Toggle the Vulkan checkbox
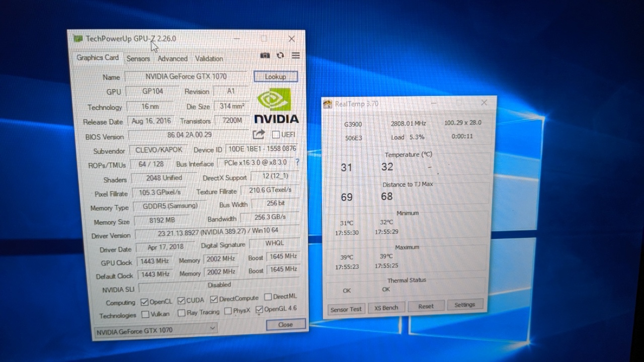Screen dimensions: 644x362 click(x=145, y=314)
